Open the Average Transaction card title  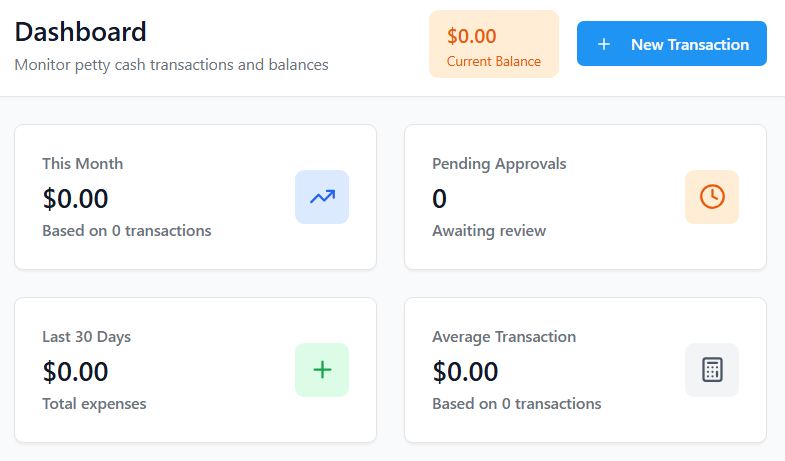(504, 336)
